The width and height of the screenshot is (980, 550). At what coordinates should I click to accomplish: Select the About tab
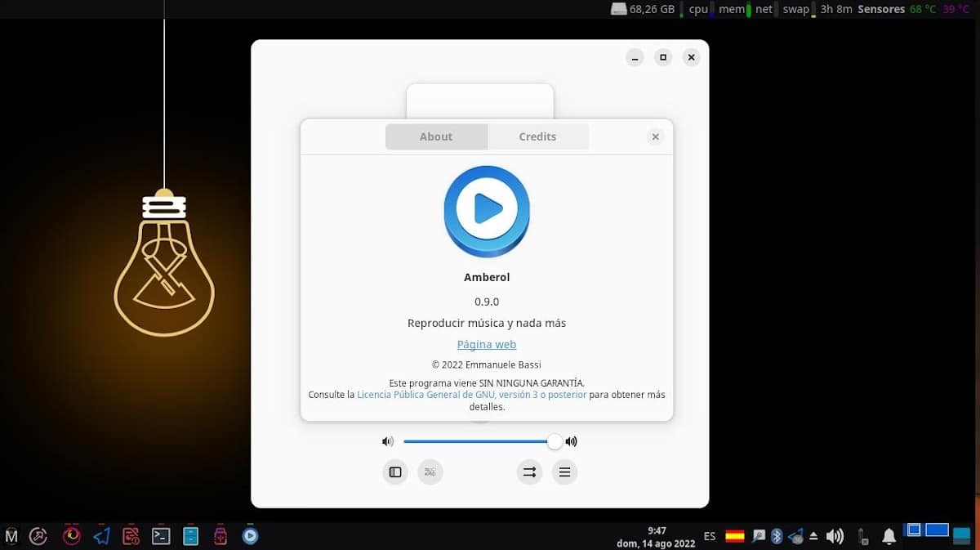(x=436, y=136)
